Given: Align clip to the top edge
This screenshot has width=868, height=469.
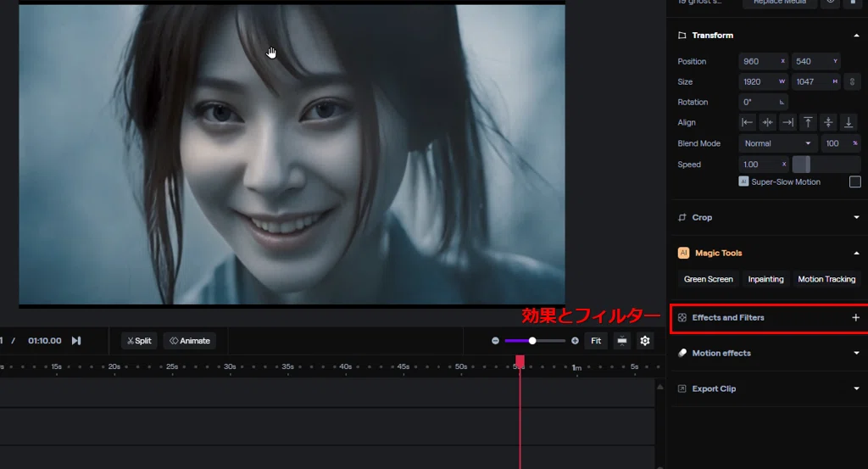Looking at the screenshot, I should 808,122.
